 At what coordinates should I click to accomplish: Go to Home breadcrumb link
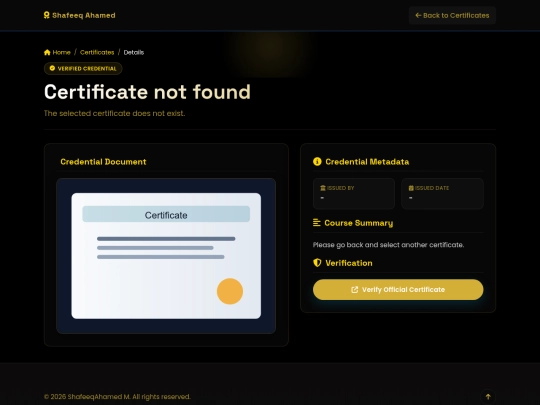point(61,52)
